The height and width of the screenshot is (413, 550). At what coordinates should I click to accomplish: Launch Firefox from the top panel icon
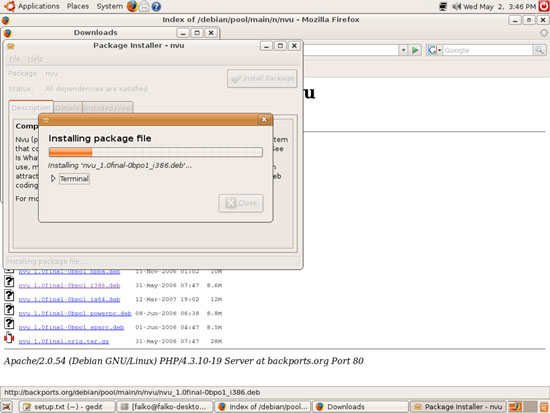[132, 6]
